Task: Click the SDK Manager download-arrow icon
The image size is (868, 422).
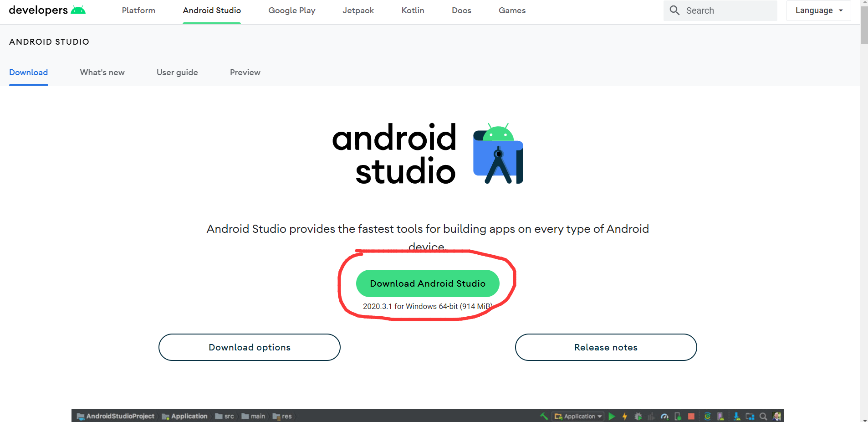Action: click(736, 416)
